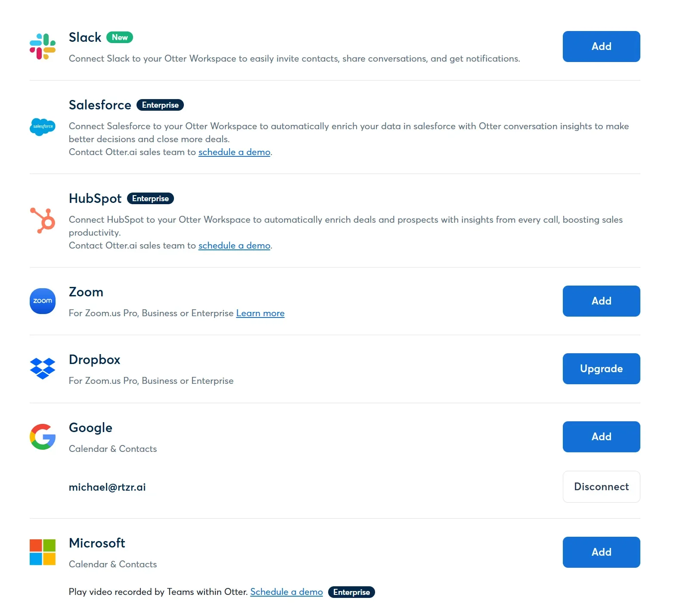Click the HubSpot sprocket icon

[x=43, y=220]
